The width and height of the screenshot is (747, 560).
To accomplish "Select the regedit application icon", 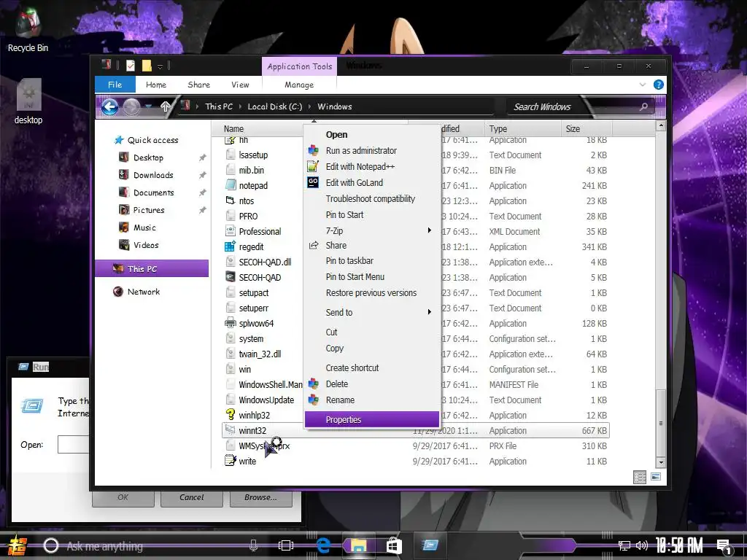I will tap(230, 246).
